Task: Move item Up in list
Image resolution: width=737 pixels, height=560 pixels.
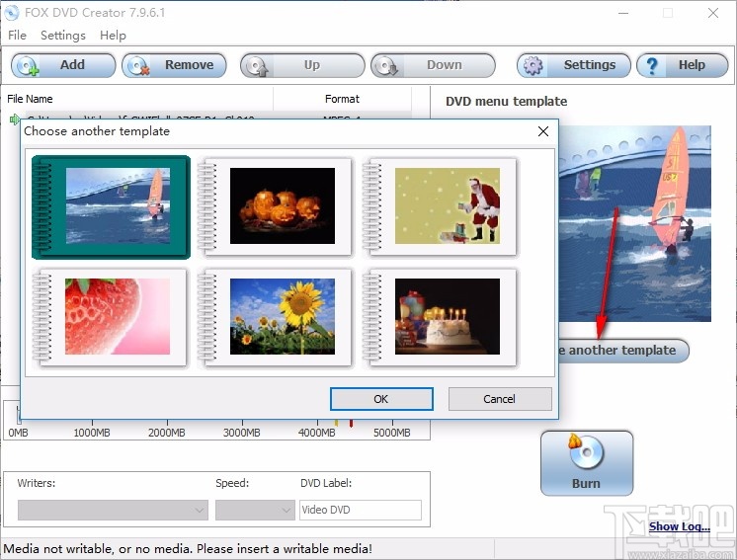Action: pos(302,65)
